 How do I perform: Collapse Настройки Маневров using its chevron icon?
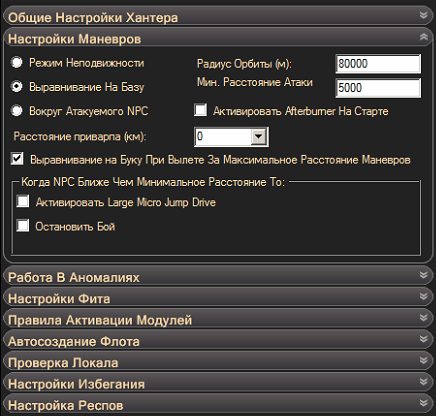coord(423,37)
